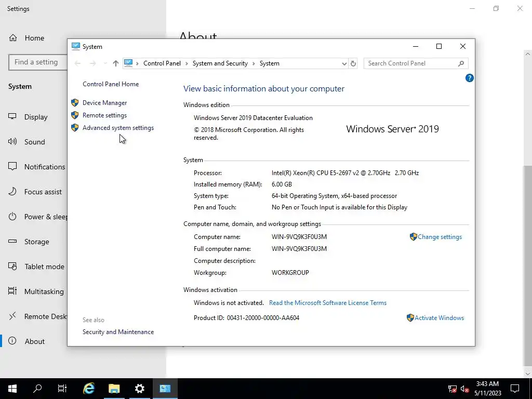Click the System window title icon

click(76, 46)
